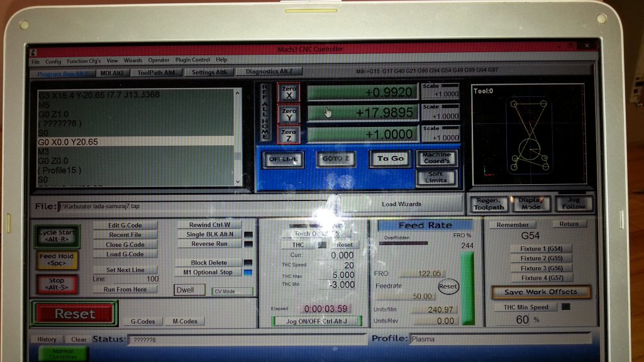This screenshot has width=644, height=362.
Task: Click Regen. Toolpath button
Action: 488,204
